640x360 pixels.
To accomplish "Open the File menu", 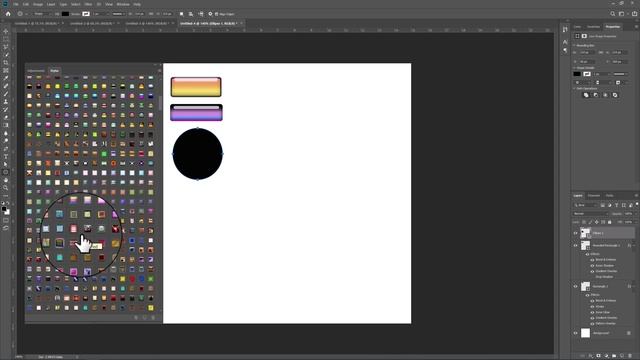I will click(x=16, y=4).
